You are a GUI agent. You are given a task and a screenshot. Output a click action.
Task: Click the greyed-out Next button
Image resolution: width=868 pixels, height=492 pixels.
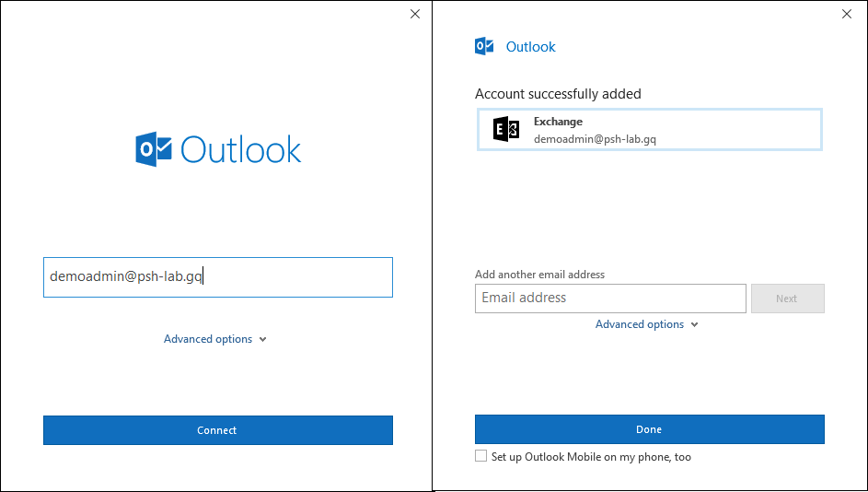[787, 299]
